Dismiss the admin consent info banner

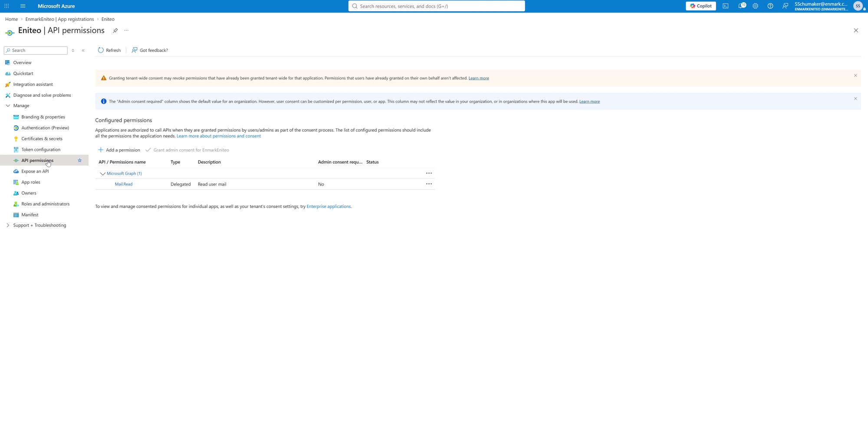tap(855, 98)
